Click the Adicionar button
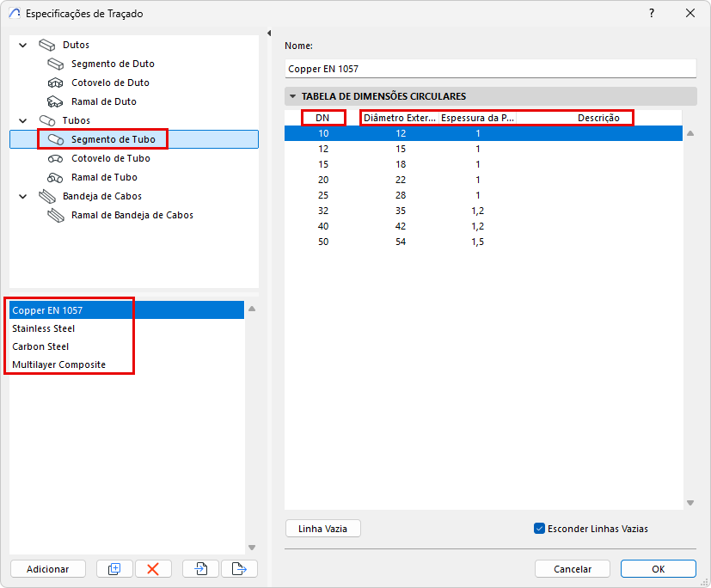The height and width of the screenshot is (588, 711). click(48, 568)
